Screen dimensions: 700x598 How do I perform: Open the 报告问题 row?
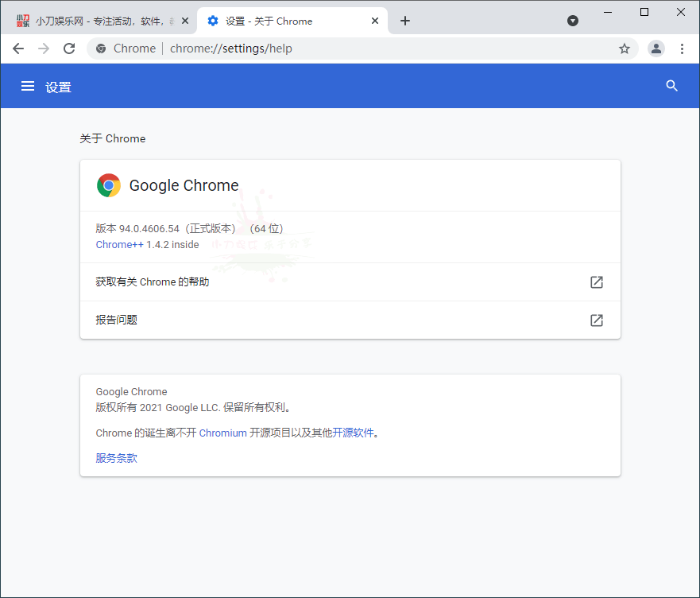[x=350, y=320]
